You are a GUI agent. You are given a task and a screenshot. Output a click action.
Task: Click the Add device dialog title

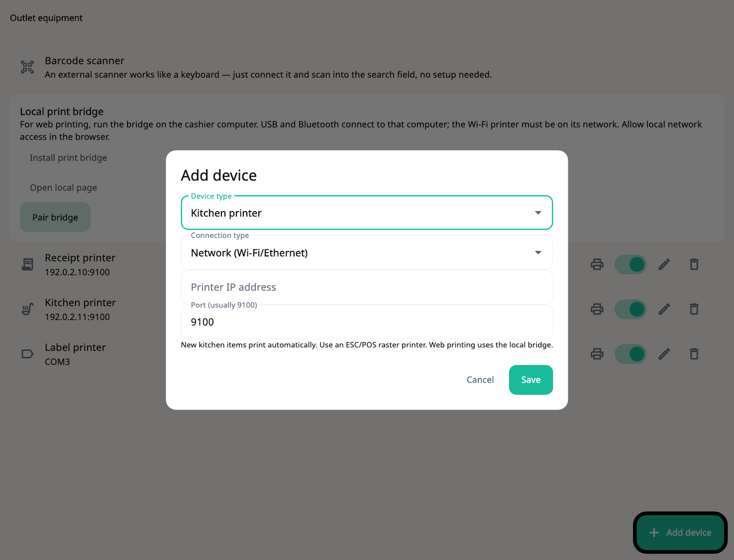click(219, 175)
